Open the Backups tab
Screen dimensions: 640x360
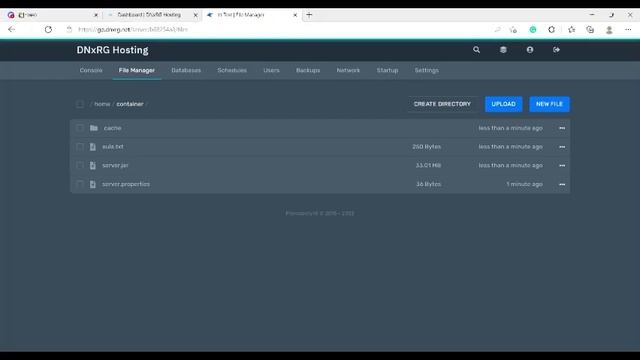coord(308,70)
